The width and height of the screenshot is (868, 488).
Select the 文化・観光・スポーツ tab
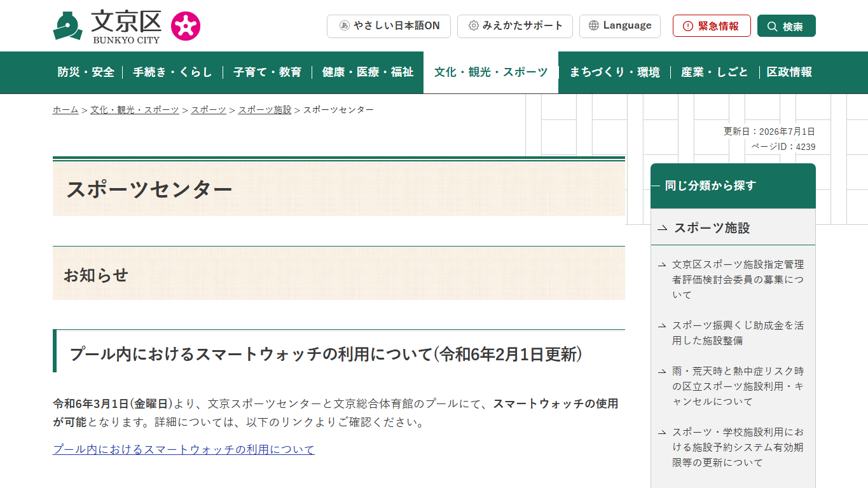tap(491, 72)
